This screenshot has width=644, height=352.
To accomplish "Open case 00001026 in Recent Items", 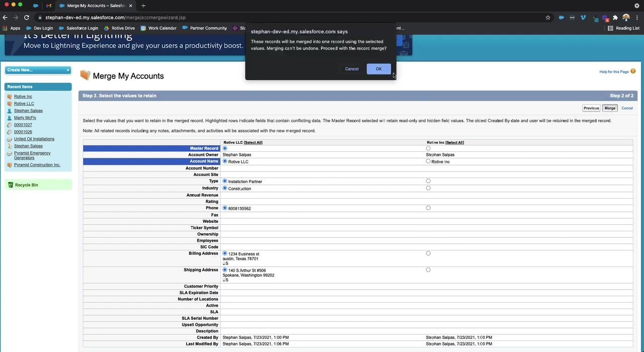I will [23, 132].
